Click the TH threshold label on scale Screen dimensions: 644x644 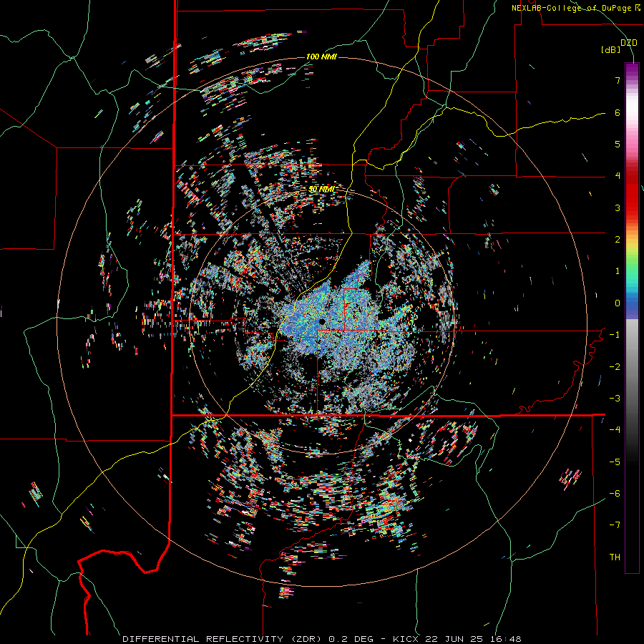(x=615, y=557)
